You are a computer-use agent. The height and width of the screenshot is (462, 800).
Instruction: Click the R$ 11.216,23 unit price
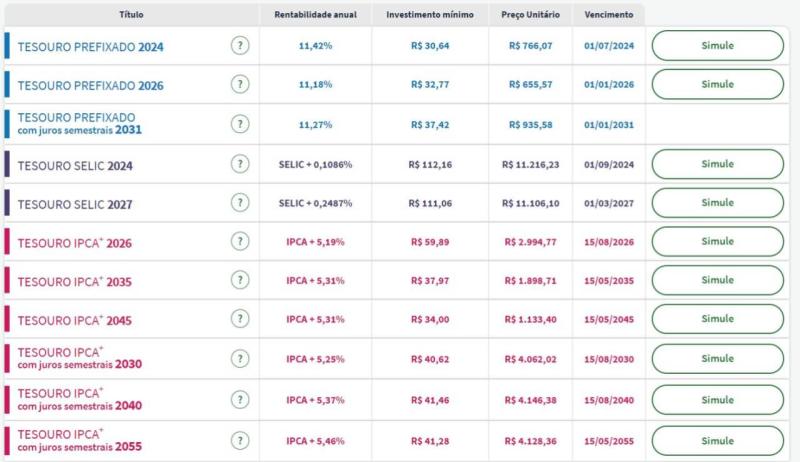(x=531, y=165)
